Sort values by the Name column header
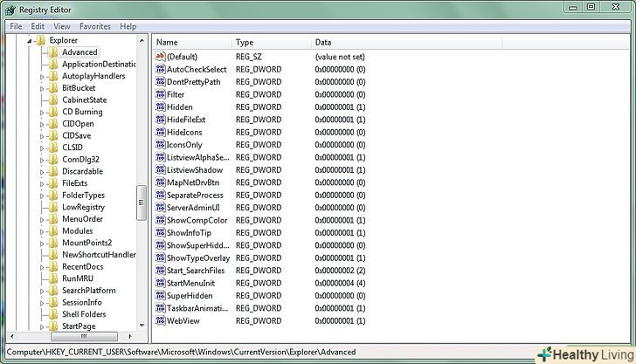Image resolution: width=636 pixels, height=364 pixels. pos(192,42)
